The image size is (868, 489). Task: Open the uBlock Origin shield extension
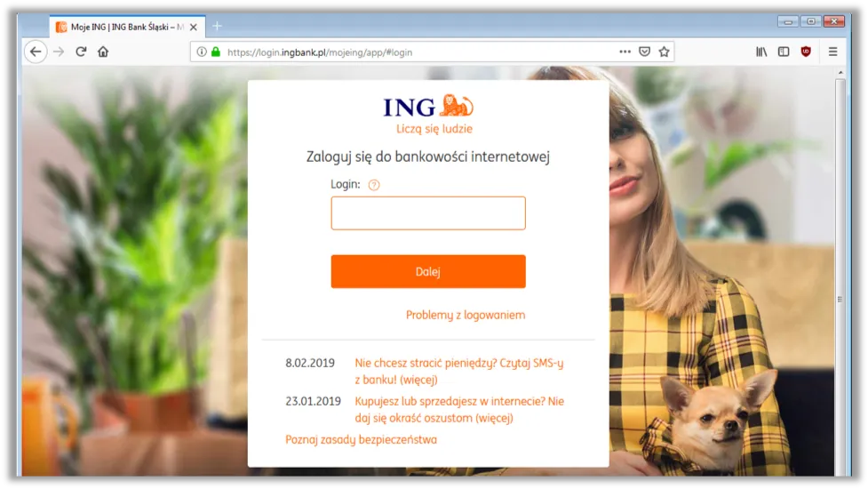point(806,52)
